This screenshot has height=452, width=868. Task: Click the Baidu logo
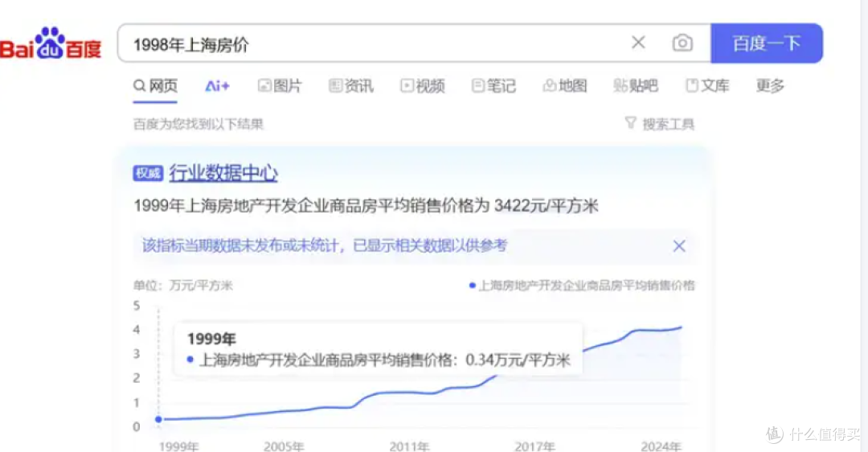[51, 43]
